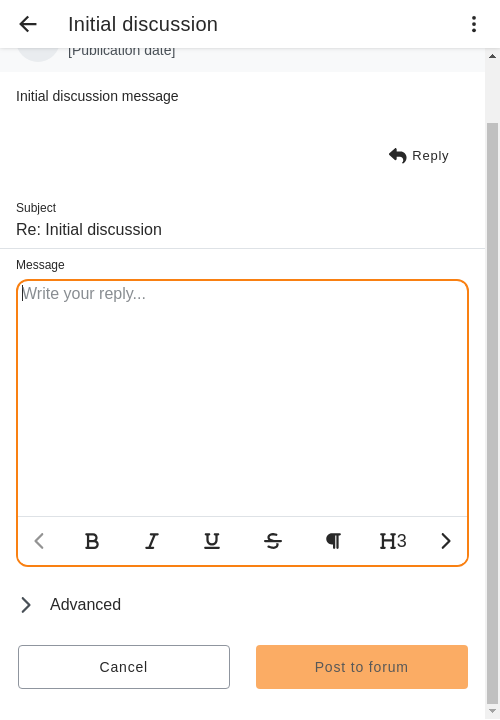The height and width of the screenshot is (720, 500).
Task: Show previous editor toolbar buttons
Action: pos(39,541)
